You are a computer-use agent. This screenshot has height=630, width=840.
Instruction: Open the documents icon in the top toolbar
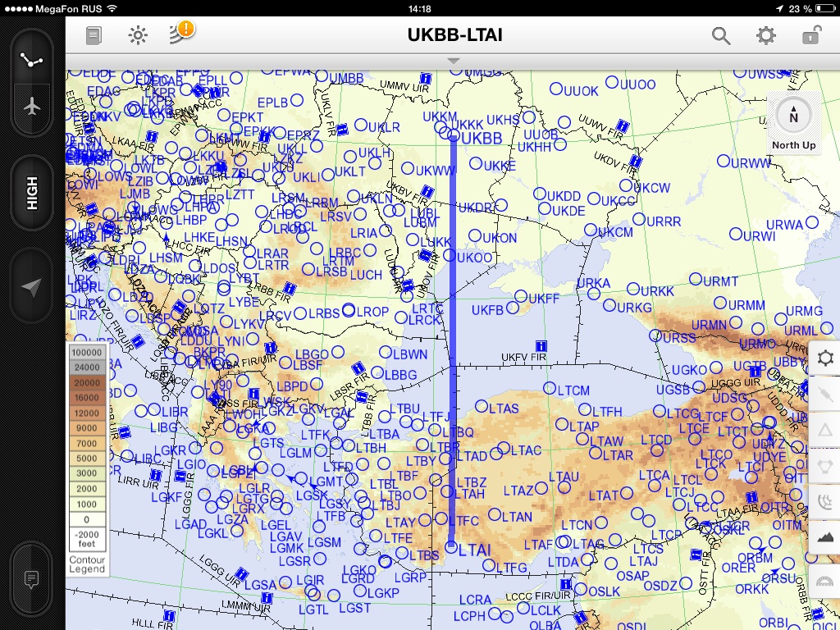[94, 35]
